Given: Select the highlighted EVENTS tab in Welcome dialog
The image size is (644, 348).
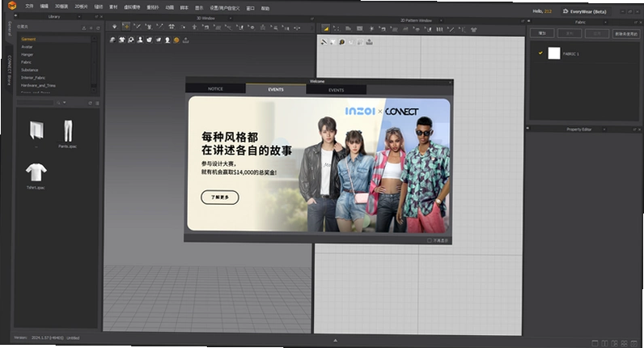Looking at the screenshot, I should 276,89.
